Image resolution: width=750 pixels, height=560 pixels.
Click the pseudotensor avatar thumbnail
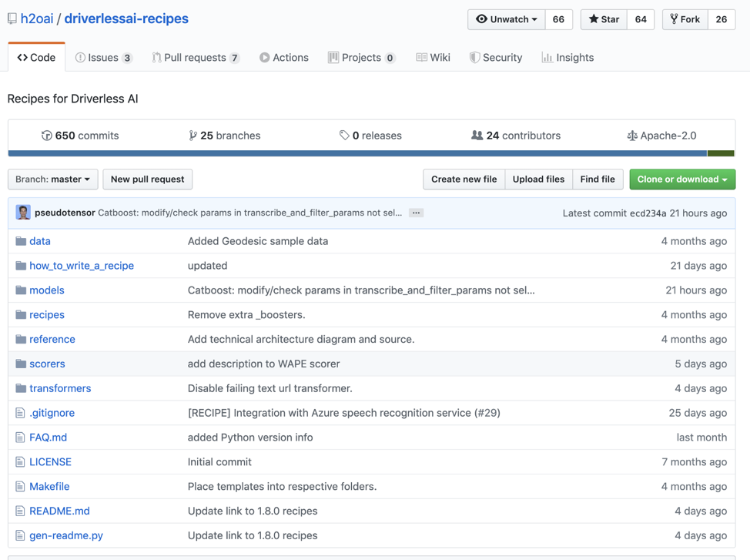click(23, 213)
